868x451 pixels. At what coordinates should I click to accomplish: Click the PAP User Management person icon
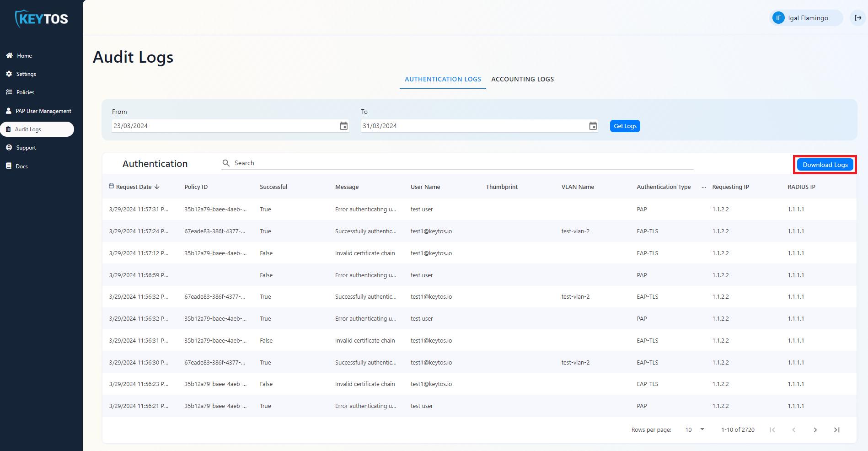[8, 111]
